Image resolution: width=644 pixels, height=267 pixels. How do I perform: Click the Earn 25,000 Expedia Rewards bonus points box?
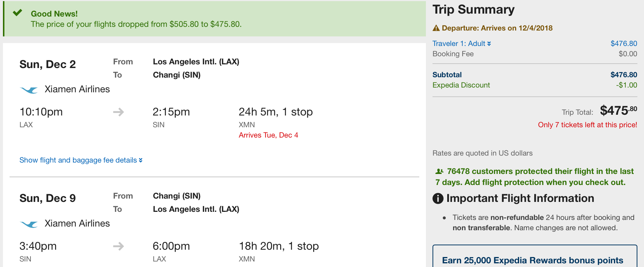tap(535, 256)
